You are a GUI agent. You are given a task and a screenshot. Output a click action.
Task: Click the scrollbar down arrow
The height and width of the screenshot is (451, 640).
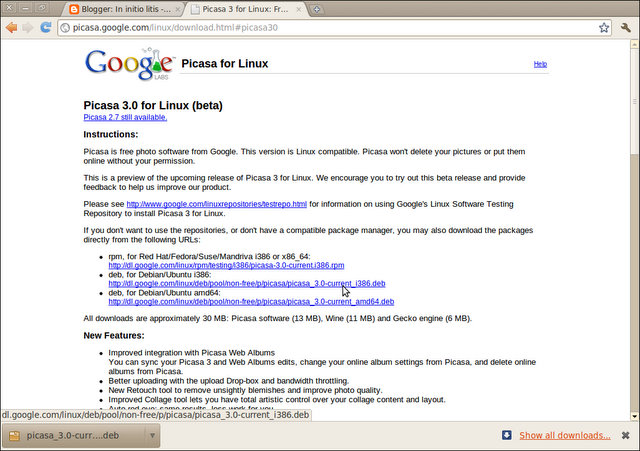(x=635, y=417)
